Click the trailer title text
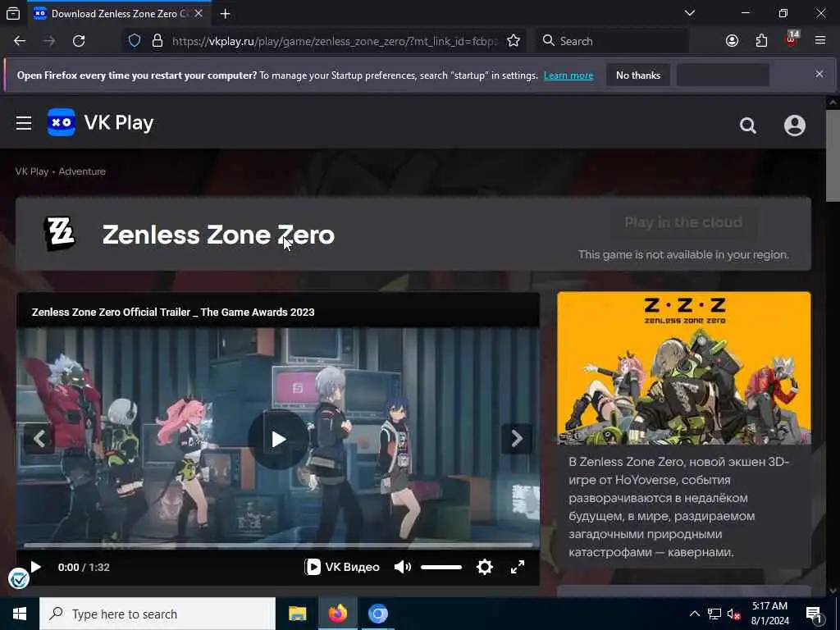Image resolution: width=840 pixels, height=630 pixels. 173,313
